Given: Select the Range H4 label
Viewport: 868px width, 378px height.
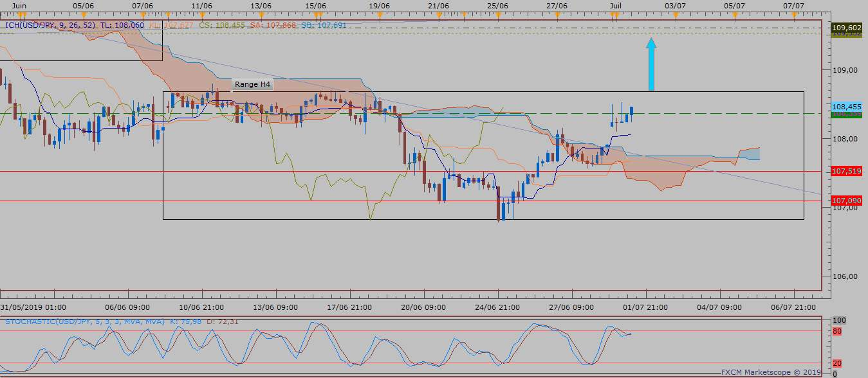Looking at the screenshot, I should [x=252, y=84].
